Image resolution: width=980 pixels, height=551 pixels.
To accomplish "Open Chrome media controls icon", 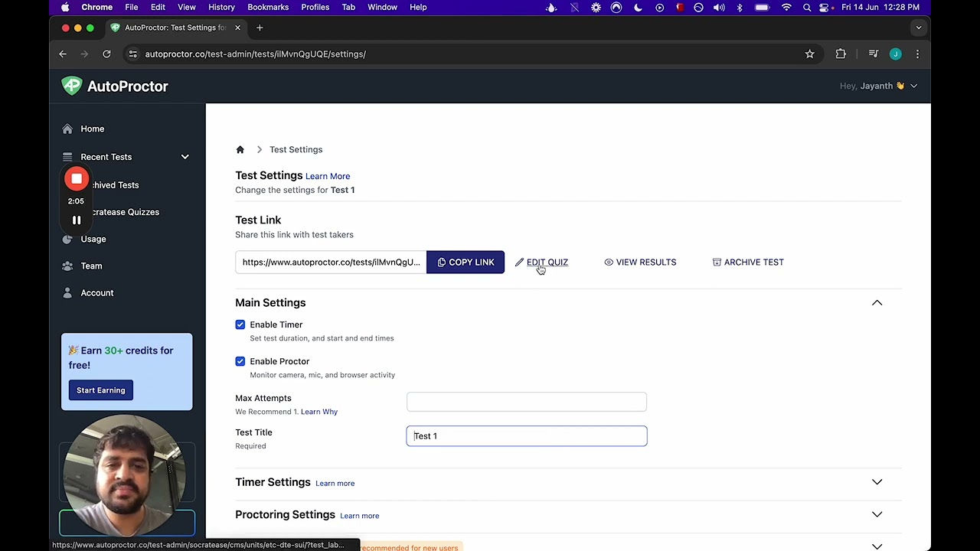I will click(x=873, y=54).
